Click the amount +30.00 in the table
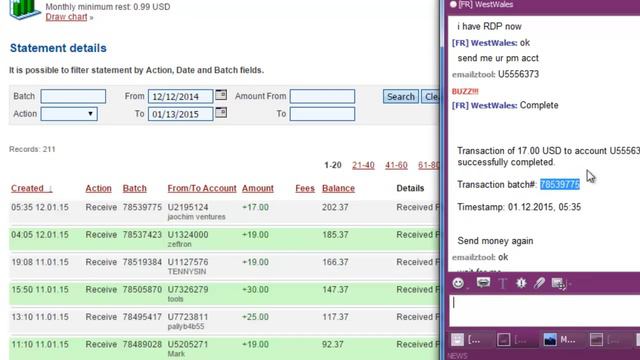Viewport: 640px width, 360px height. click(256, 289)
